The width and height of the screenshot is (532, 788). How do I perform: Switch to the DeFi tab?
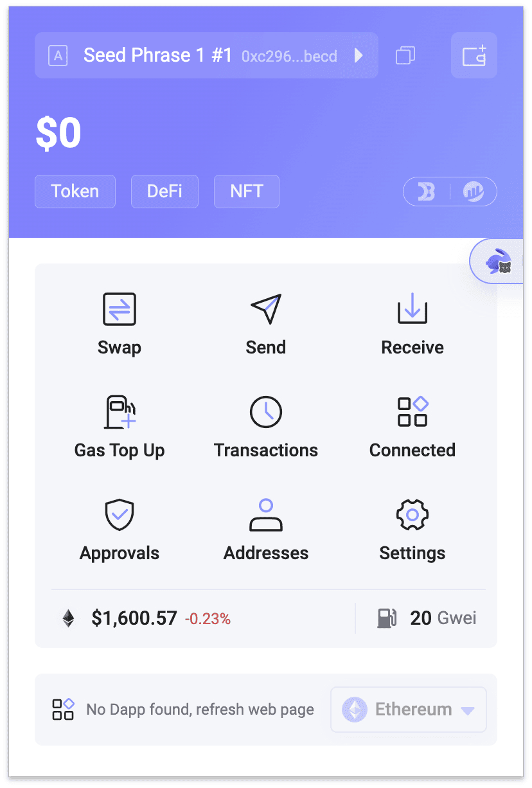pos(164,192)
